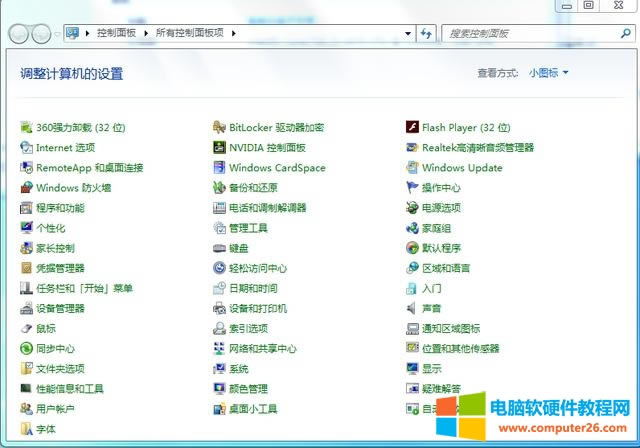Open the 操作中心 flag icon
The image size is (640, 448).
412,188
